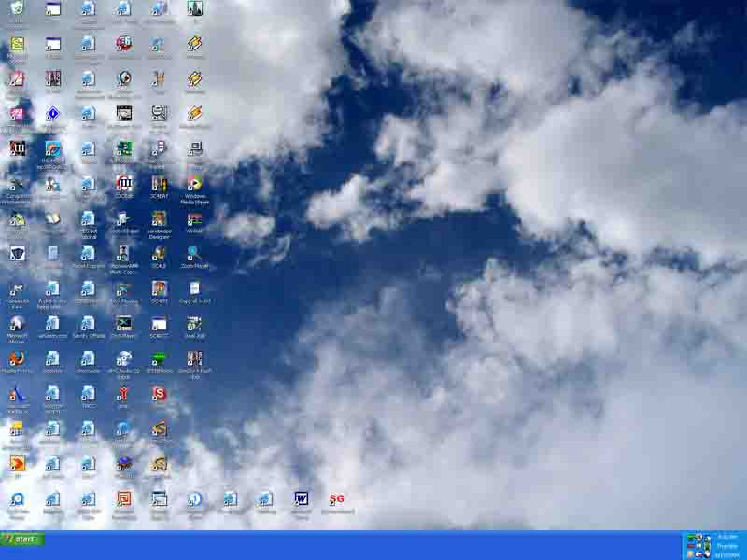Select the black shield desktop icon
The width and height of the screenshot is (747, 560).
tap(17, 254)
